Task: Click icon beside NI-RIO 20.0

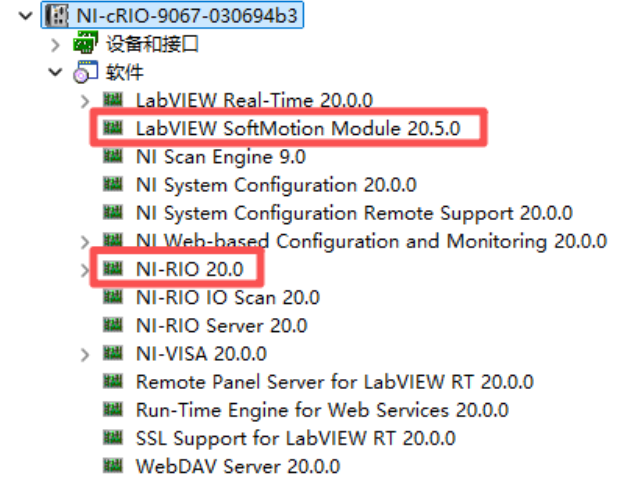Action: point(113,268)
